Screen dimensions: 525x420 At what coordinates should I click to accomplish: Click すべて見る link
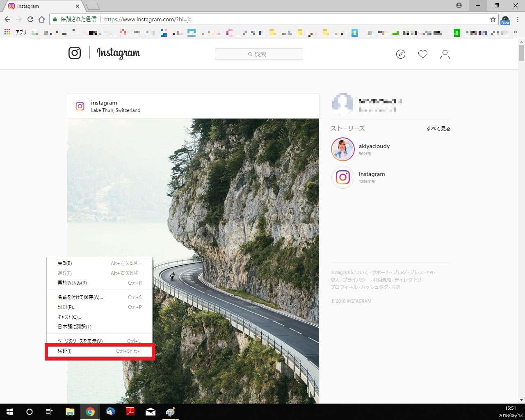[438, 129]
